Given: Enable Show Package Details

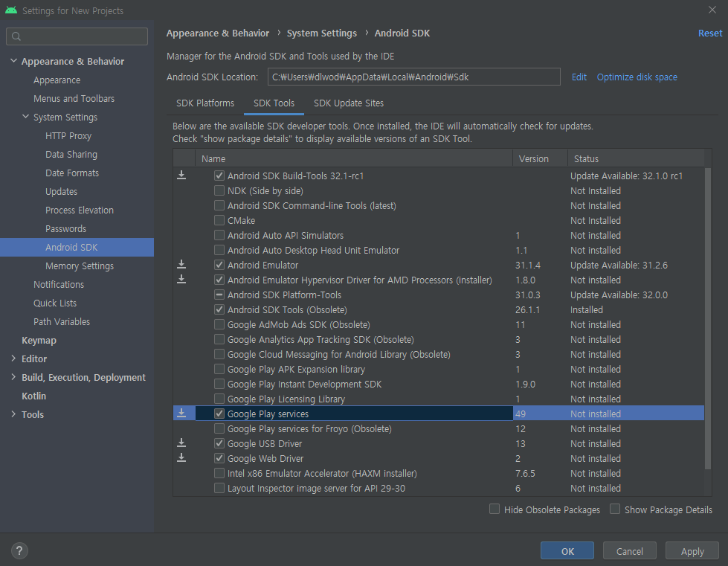Looking at the screenshot, I should click(x=615, y=509).
